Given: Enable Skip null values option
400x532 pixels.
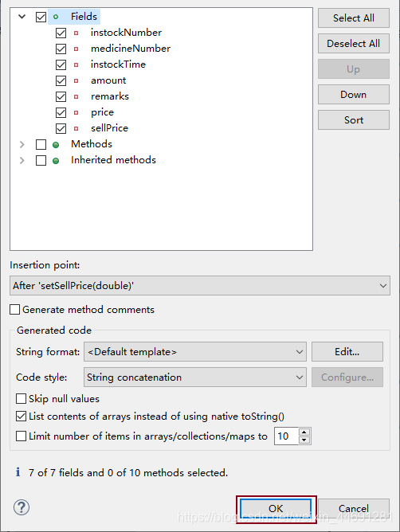Looking at the screenshot, I should coord(21,399).
